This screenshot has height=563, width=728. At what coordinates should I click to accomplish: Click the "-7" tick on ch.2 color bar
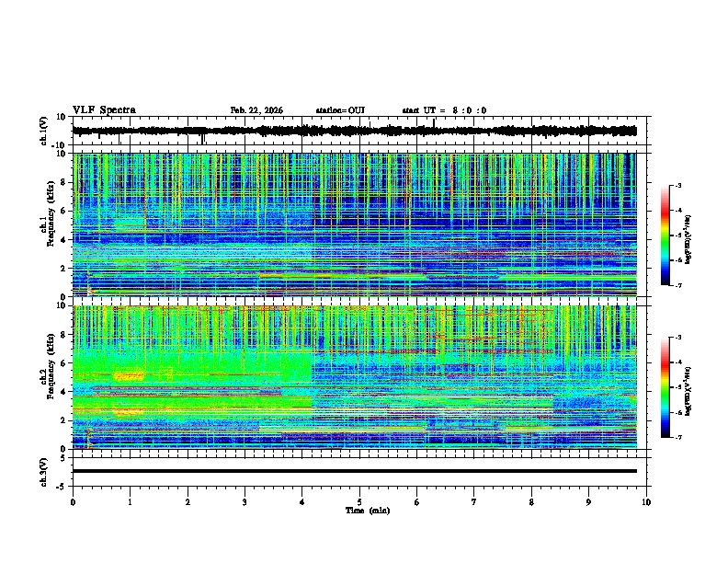tap(677, 437)
